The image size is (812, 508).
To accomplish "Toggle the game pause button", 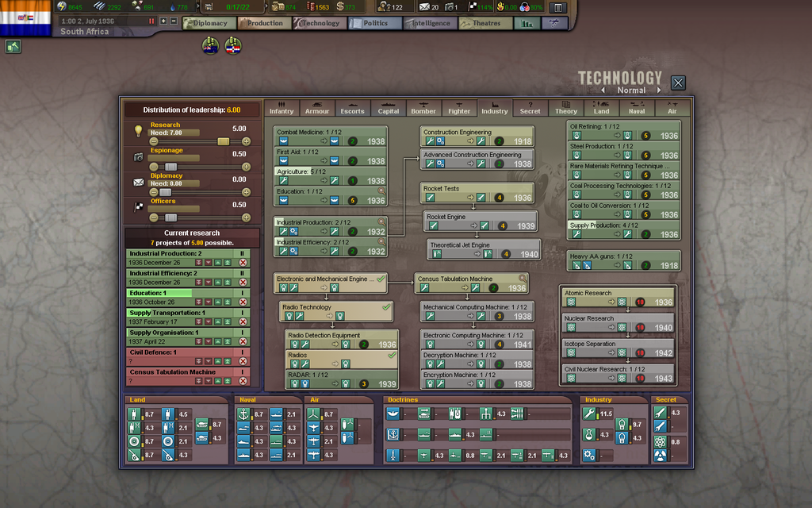I will tap(151, 21).
